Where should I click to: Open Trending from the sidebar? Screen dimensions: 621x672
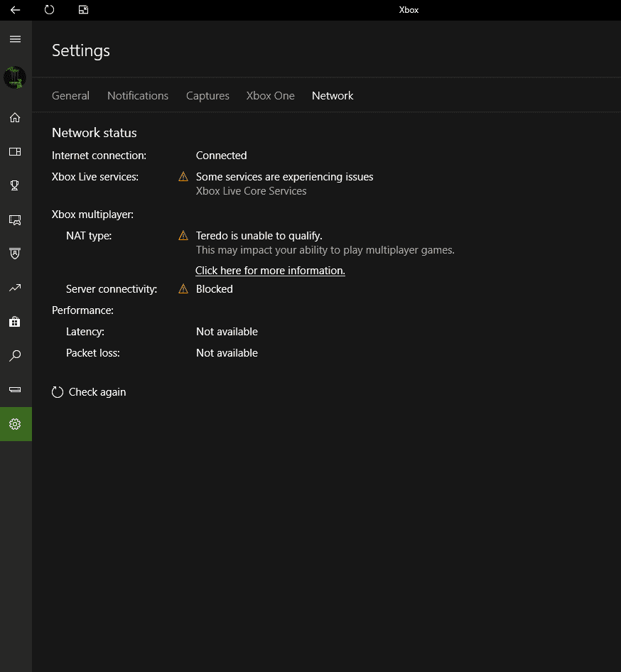pyautogui.click(x=15, y=288)
